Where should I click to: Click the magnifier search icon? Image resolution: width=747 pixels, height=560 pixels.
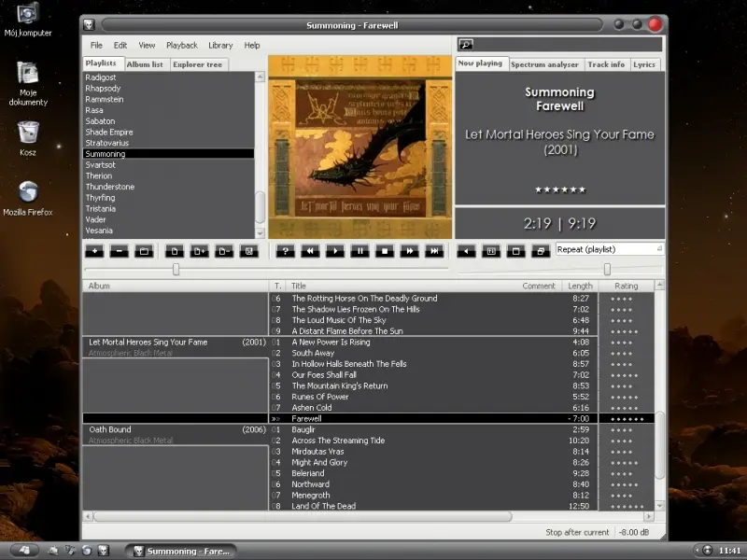click(x=465, y=44)
